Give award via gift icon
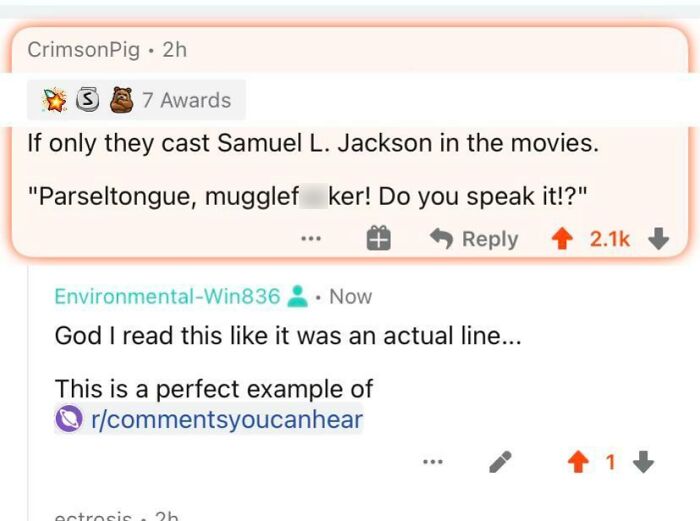The height and width of the screenshot is (521, 700). (x=379, y=238)
